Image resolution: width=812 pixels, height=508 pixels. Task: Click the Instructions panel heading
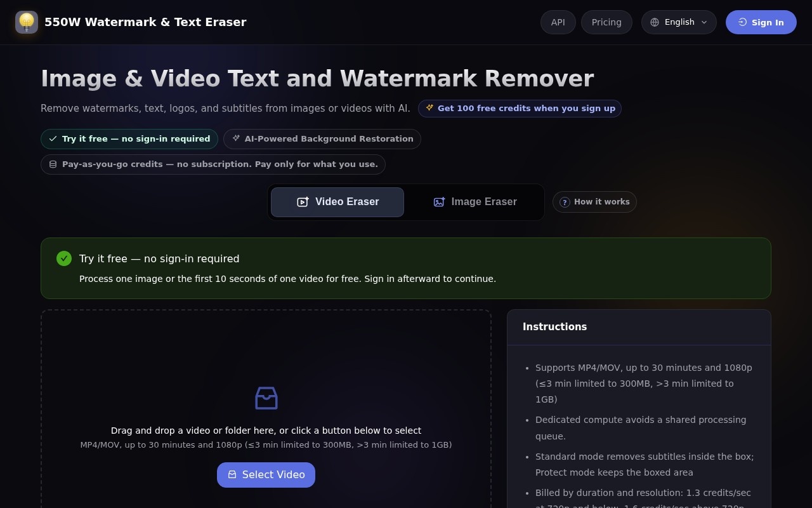point(555,327)
